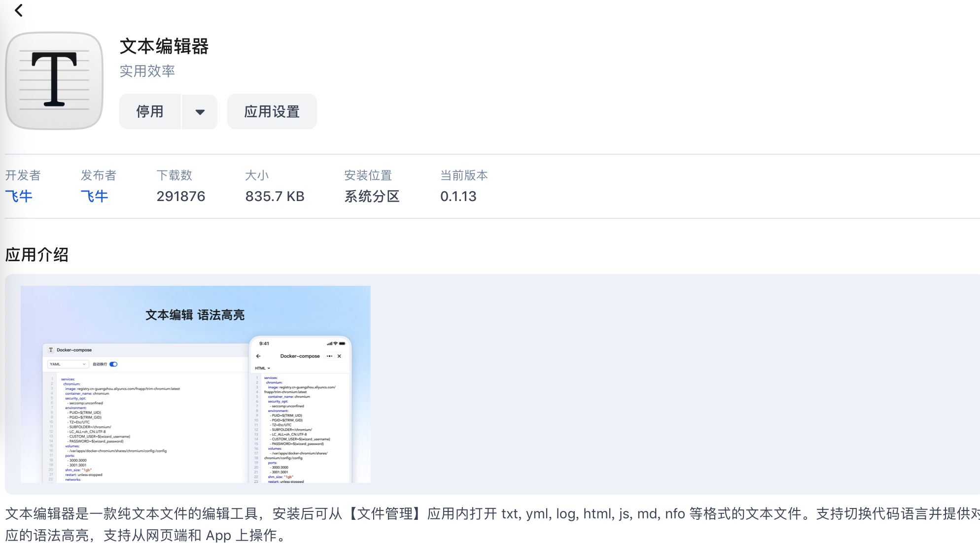Expand the HTML language dropdown in phone preview
Image resolution: width=980 pixels, height=543 pixels.
tap(263, 368)
